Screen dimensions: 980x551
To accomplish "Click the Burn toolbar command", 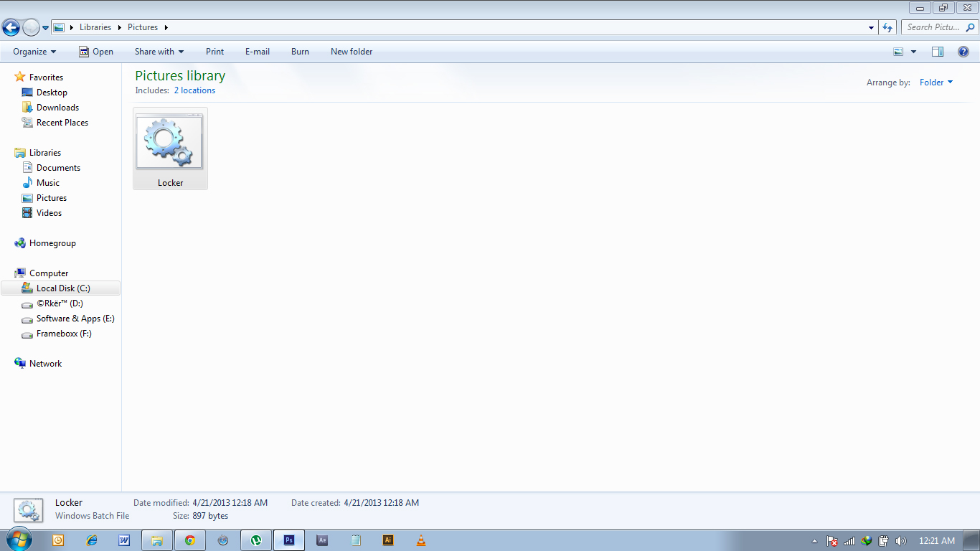I will pos(300,51).
